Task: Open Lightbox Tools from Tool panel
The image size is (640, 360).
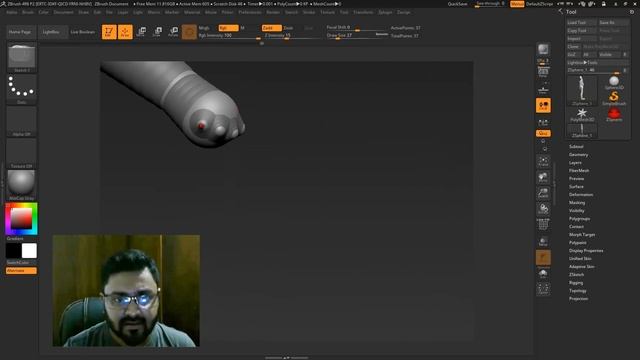Action: (598, 62)
